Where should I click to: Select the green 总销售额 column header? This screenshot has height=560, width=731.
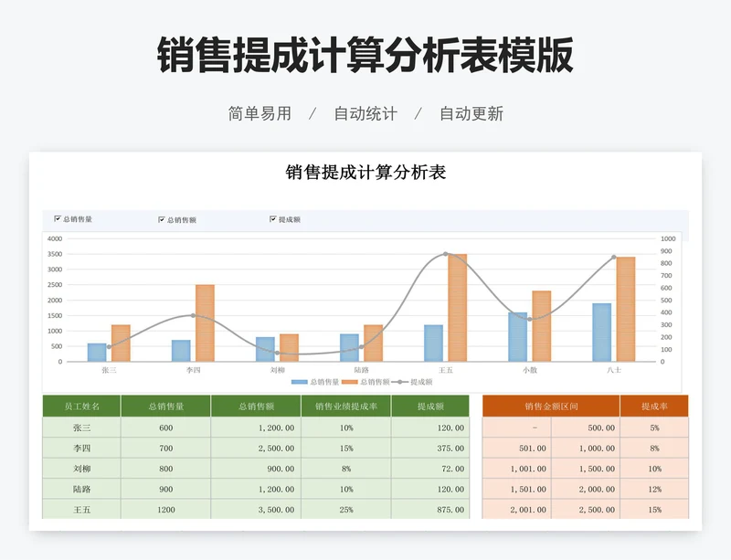click(x=256, y=407)
